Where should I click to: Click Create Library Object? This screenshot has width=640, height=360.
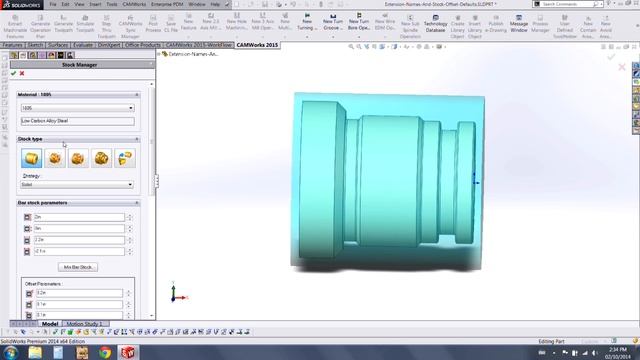coord(458,27)
